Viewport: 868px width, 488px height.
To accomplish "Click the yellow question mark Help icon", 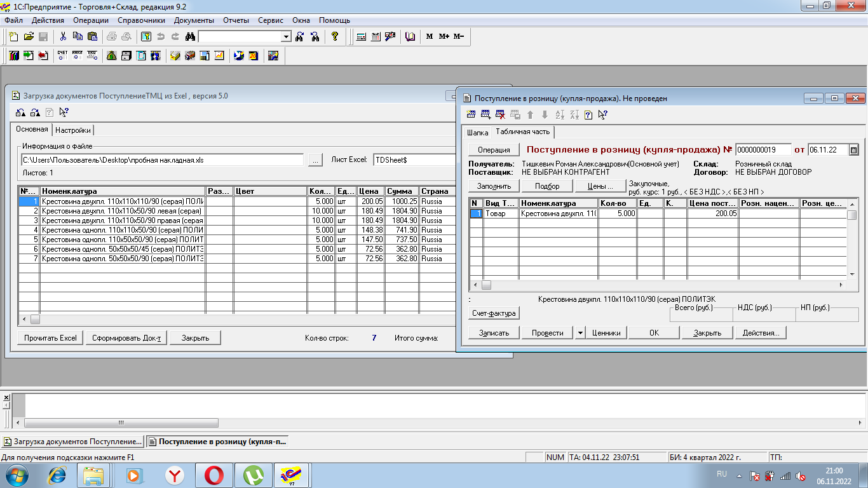I will (335, 37).
